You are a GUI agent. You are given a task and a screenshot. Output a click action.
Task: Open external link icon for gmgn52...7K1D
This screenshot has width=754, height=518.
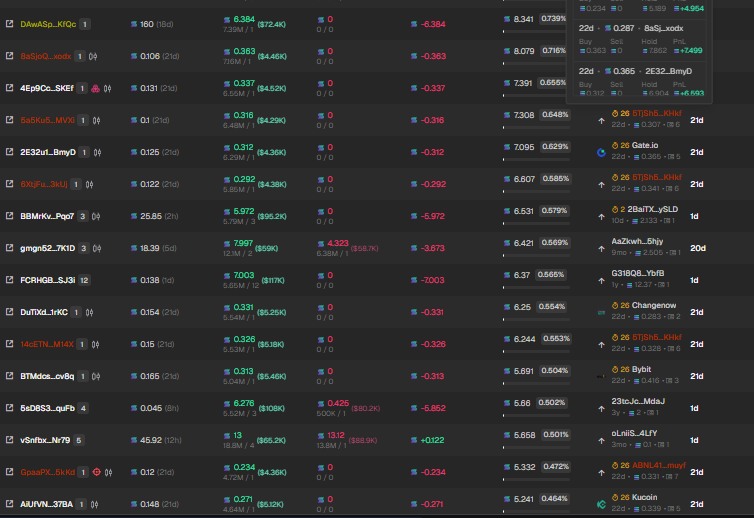pos(9,248)
